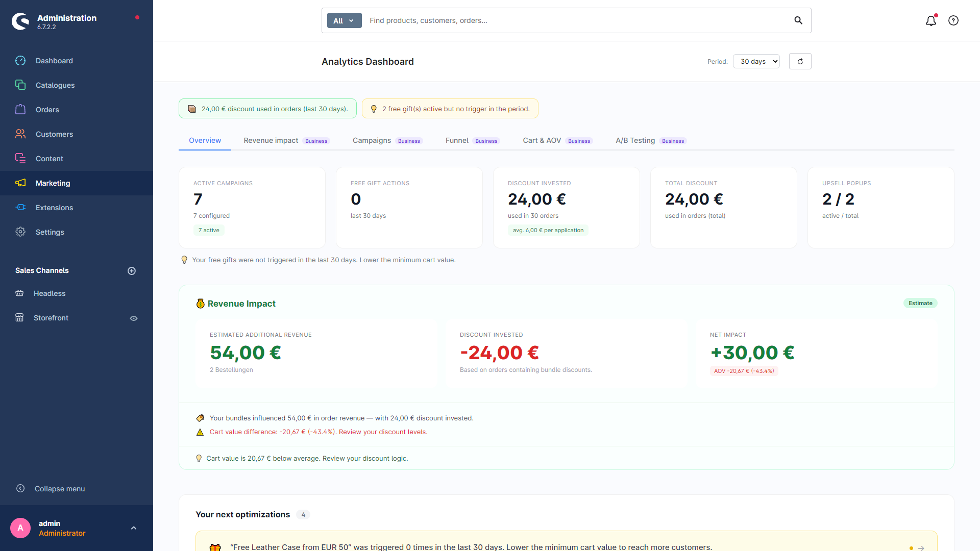
Task: Click the Net Impact +30,00 € value
Action: point(752,353)
